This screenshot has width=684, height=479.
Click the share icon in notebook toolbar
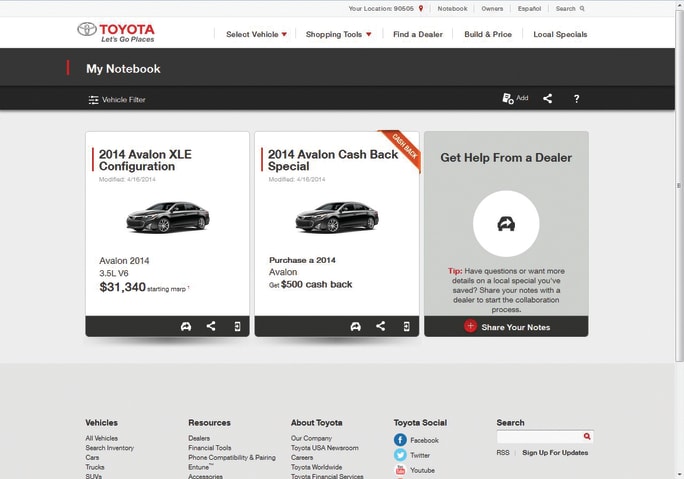[547, 98]
